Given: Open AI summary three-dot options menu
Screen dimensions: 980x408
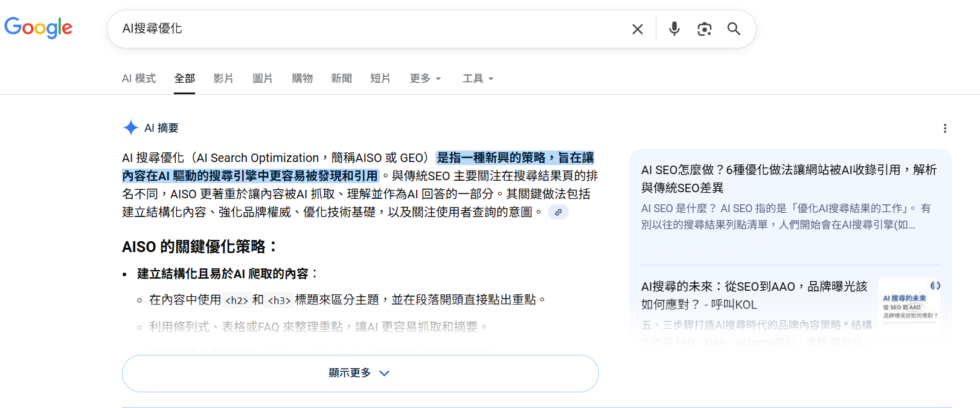Looking at the screenshot, I should pos(944,128).
